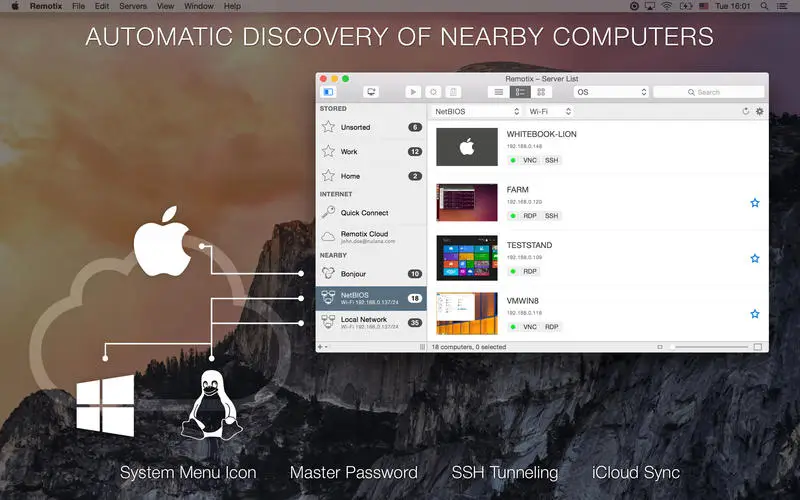Open the TESTSTAND Windows thumbnail
The image size is (800, 500).
tap(467, 258)
